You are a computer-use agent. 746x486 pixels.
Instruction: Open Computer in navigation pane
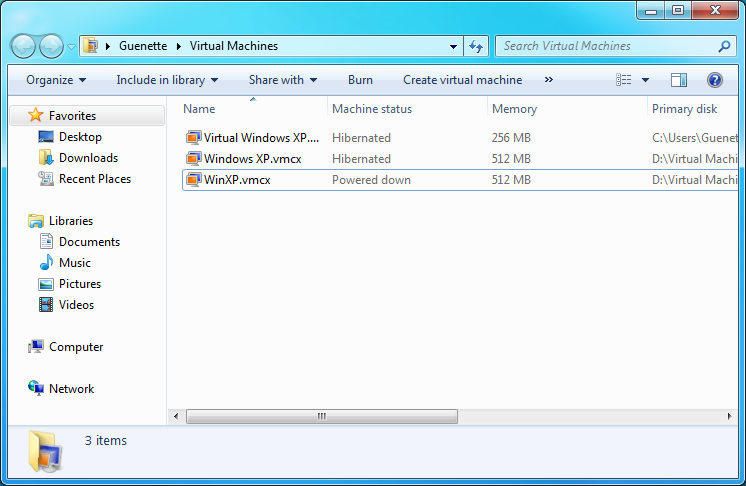tap(76, 347)
